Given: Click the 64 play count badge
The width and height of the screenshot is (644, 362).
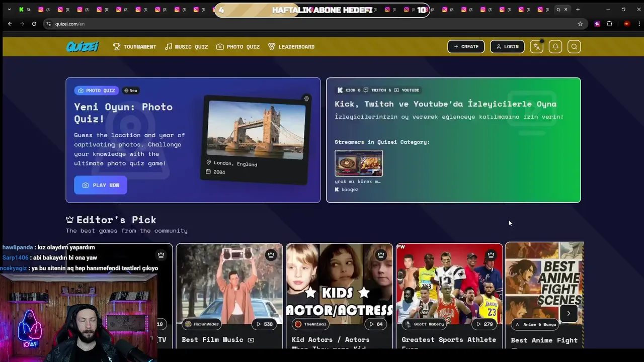Looking at the screenshot, I should click(376, 324).
